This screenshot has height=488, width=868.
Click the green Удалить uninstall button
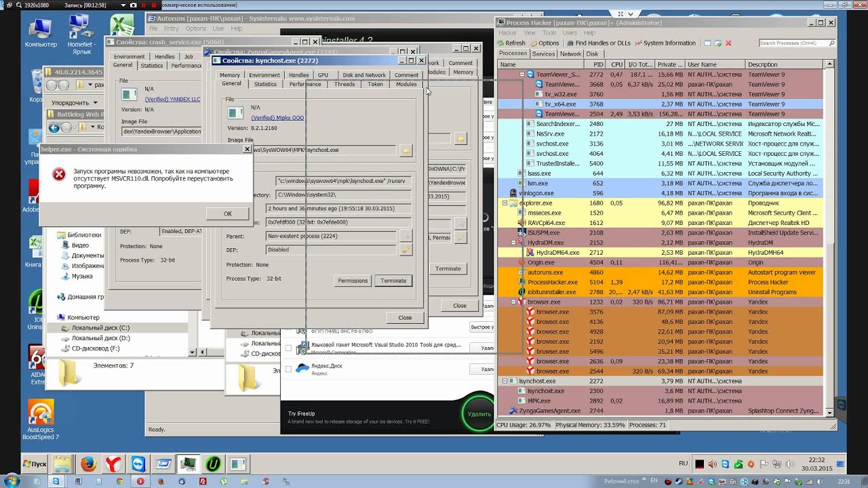pos(478,413)
